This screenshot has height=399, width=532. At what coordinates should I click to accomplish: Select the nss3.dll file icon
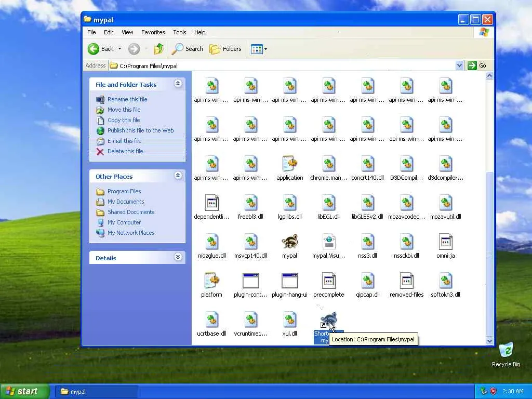click(x=367, y=242)
